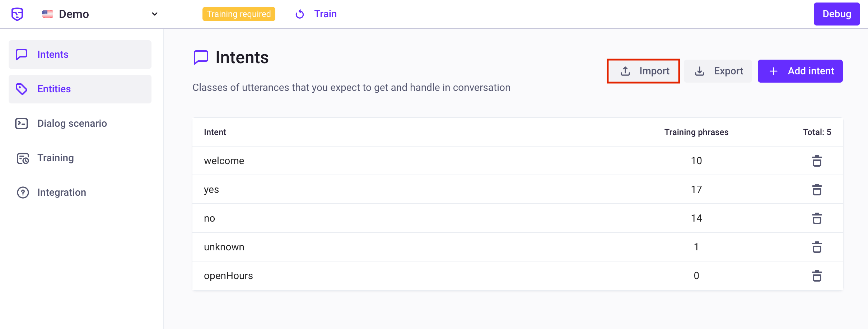Import intents from file

pyautogui.click(x=644, y=71)
